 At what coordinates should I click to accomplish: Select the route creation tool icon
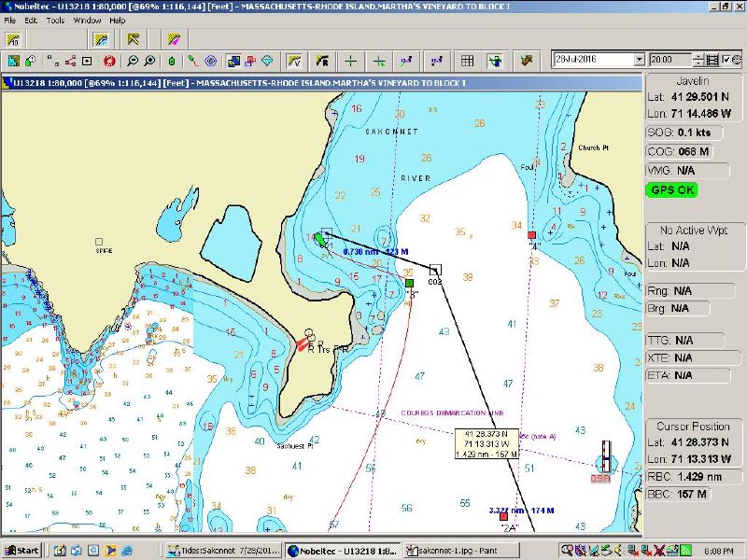[x=191, y=61]
